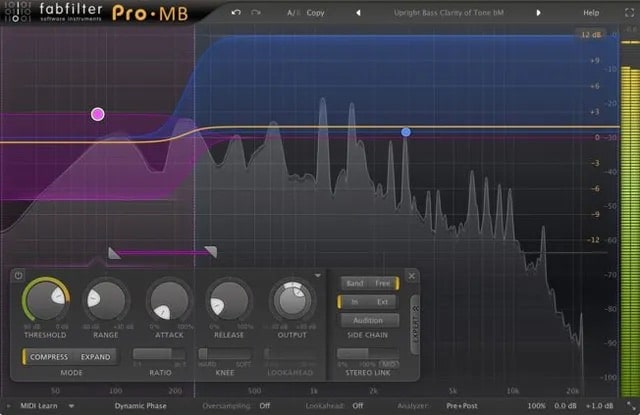Switch side chain to Ext

[x=382, y=302]
